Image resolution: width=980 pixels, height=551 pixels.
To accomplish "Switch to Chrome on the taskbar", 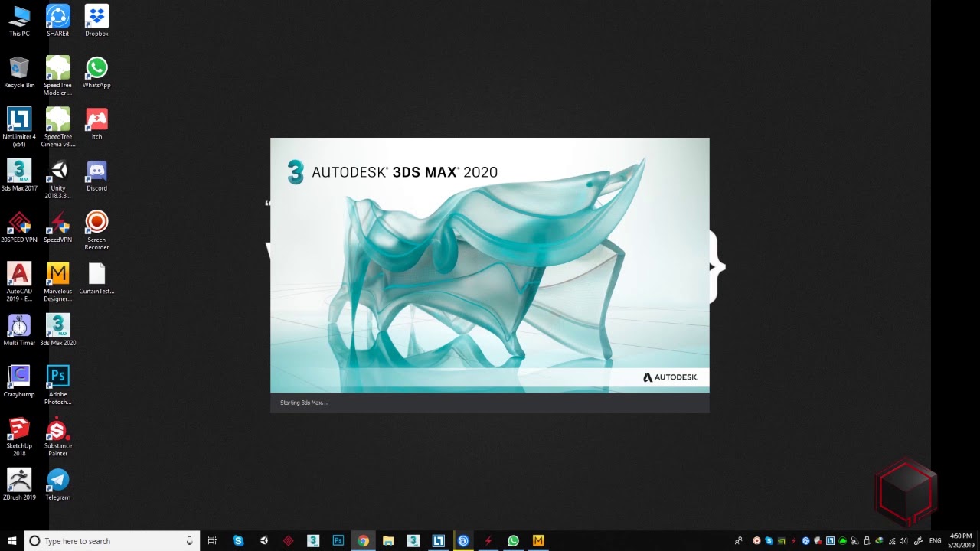I will (x=363, y=540).
